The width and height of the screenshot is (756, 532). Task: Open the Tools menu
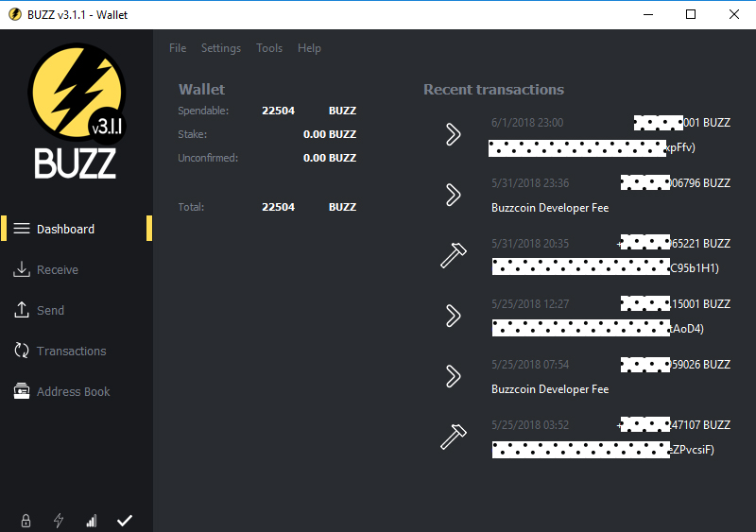click(x=269, y=48)
